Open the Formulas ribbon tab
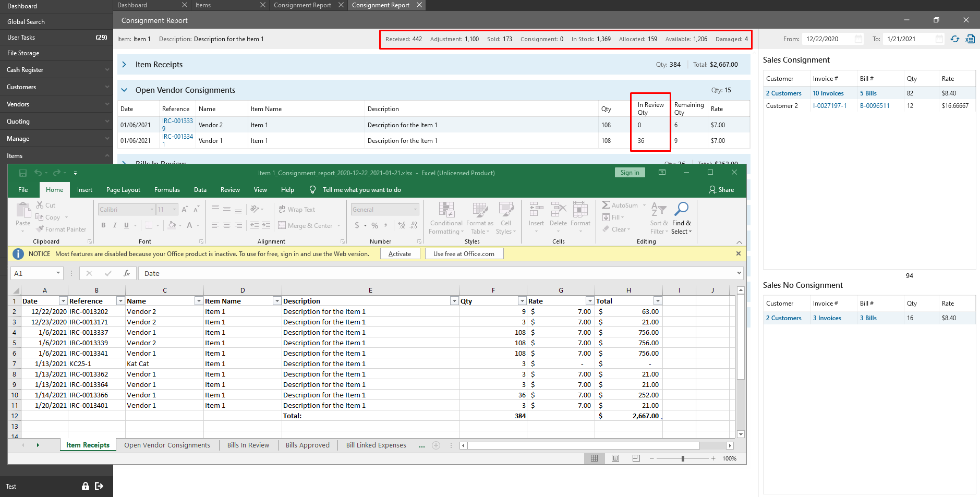 (167, 190)
